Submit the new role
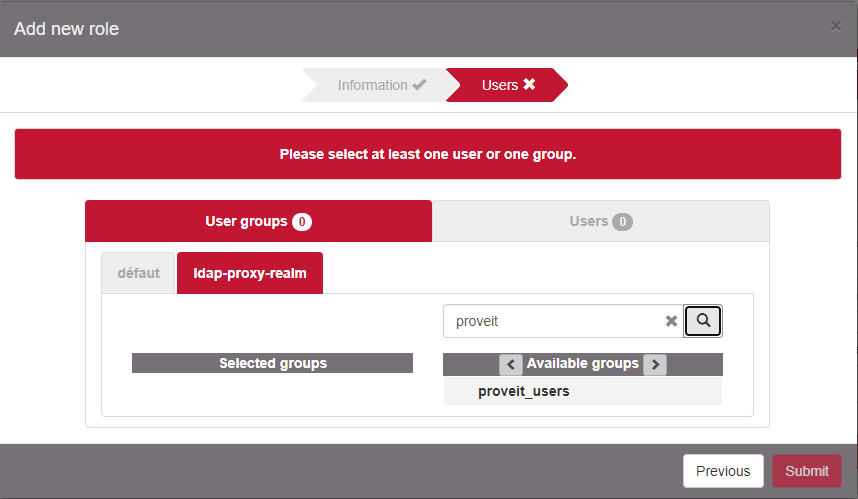858x499 pixels. (806, 471)
